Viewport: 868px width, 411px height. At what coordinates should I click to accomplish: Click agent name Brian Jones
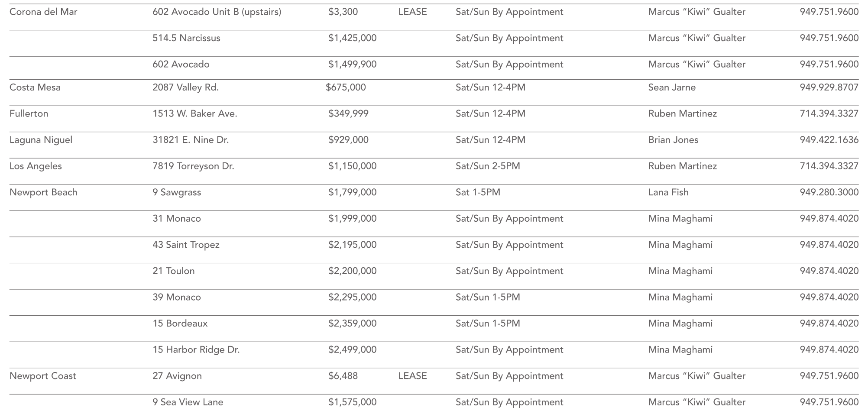[x=673, y=140]
